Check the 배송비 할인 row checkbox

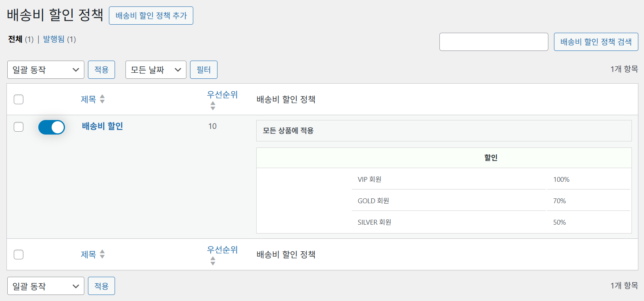(19, 127)
